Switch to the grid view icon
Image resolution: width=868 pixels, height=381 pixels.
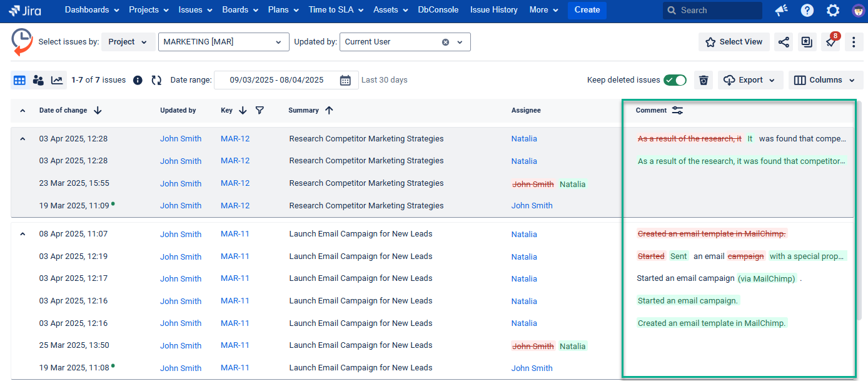tap(19, 80)
